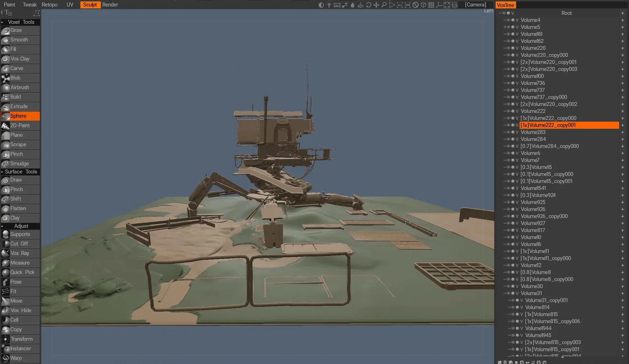This screenshot has width=629, height=364.
Task: Click plus button beside Root layer
Action: point(623,13)
